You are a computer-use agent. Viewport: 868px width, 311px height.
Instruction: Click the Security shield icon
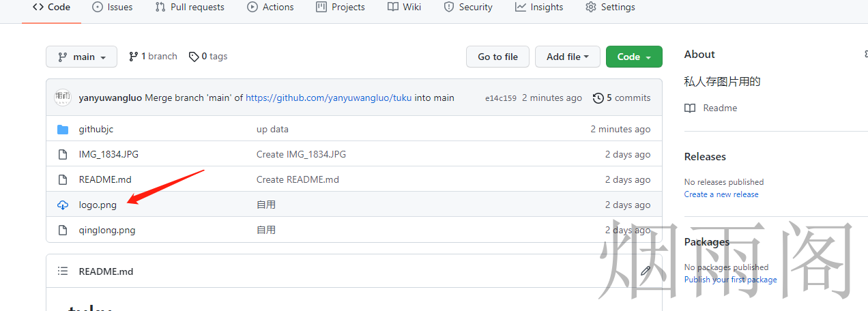(449, 7)
